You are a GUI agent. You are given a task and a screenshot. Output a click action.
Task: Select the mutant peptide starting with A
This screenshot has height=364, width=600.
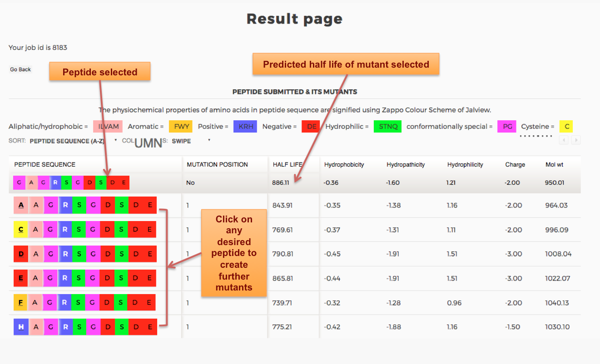point(85,205)
